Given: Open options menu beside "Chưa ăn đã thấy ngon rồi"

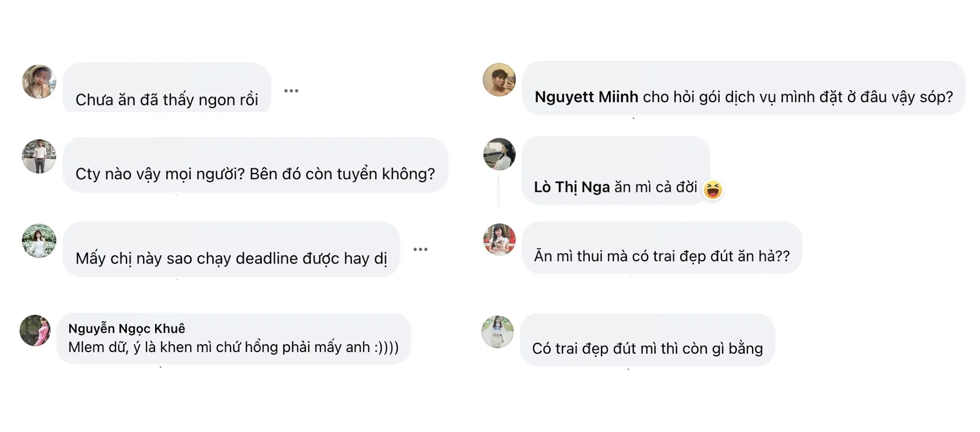Looking at the screenshot, I should (291, 91).
